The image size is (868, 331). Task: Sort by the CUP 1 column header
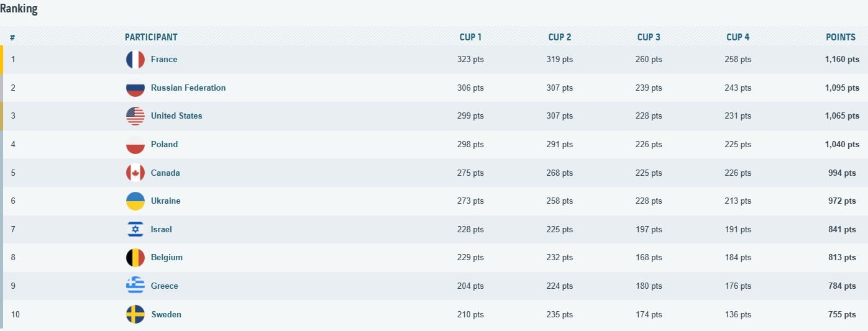(470, 37)
